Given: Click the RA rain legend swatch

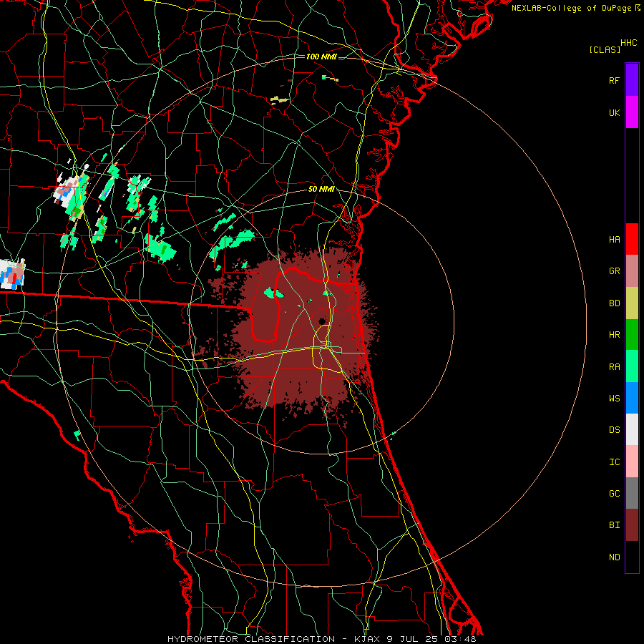Looking at the screenshot, I should 632,366.
